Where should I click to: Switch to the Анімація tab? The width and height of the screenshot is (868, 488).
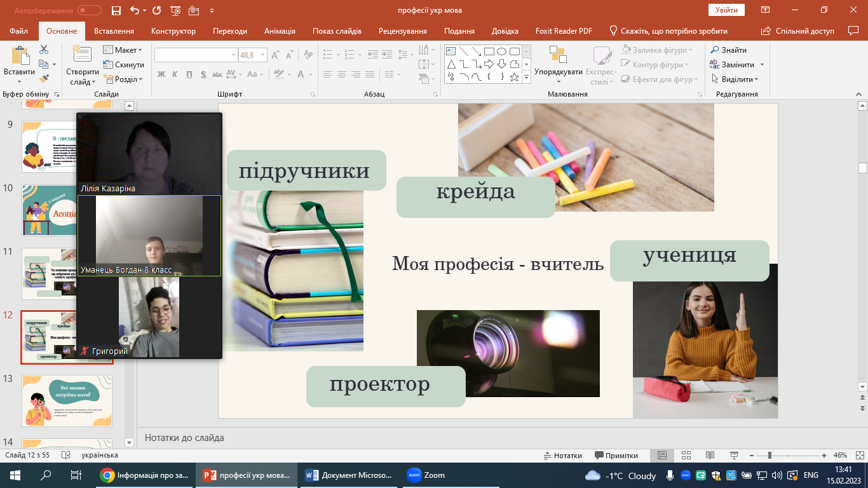280,31
